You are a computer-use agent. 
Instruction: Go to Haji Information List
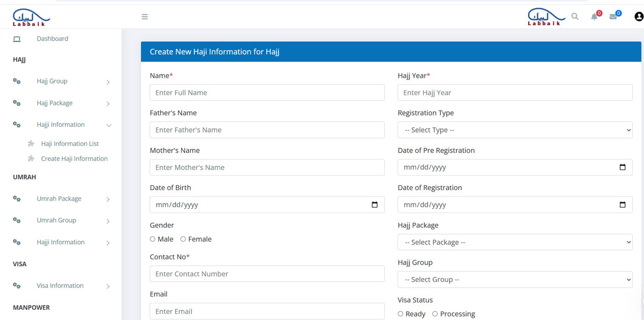(x=70, y=144)
